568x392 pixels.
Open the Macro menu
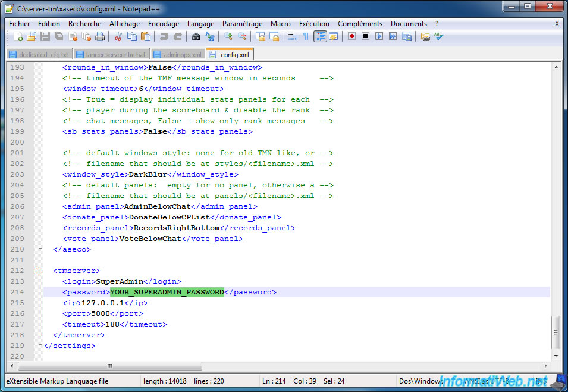point(280,24)
